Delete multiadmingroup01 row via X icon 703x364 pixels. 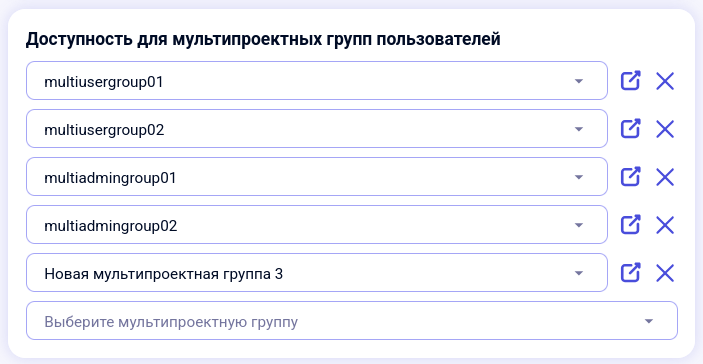[665, 178]
